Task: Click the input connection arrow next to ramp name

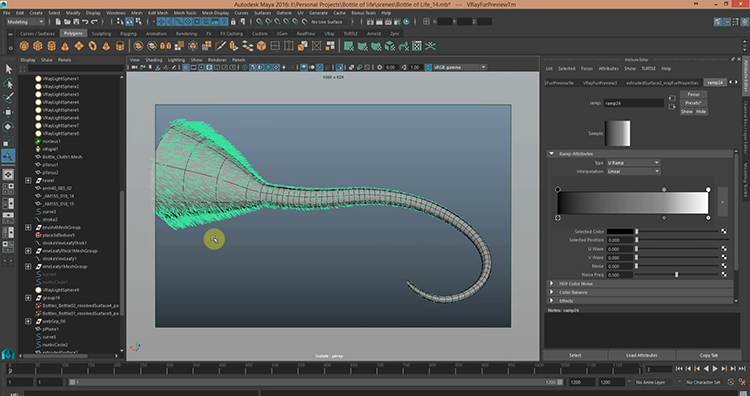Action: coord(672,98)
